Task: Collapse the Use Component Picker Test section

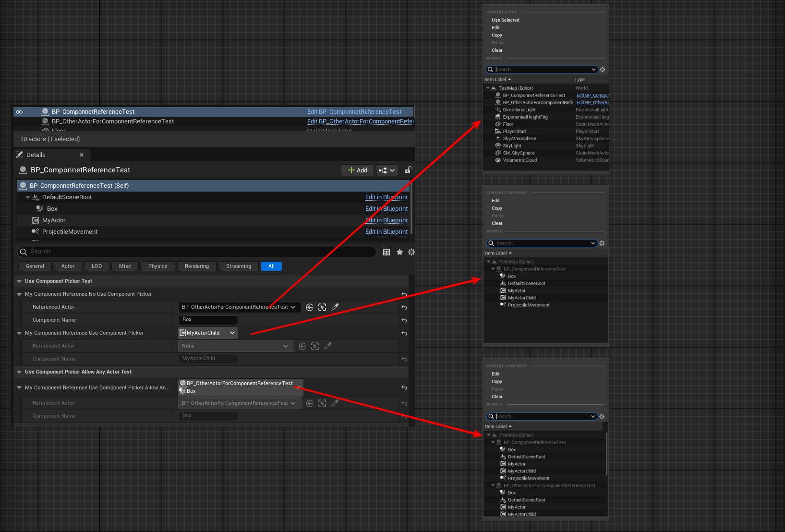Action: pos(20,281)
